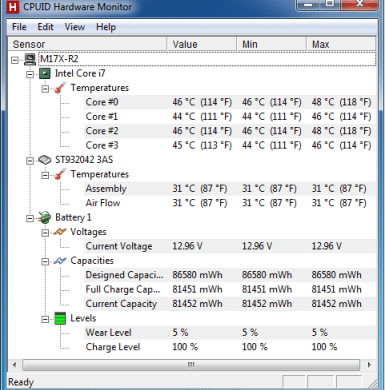Screen dimensions: 385x390
Task: Select the Battery 1 label
Action: pyautogui.click(x=73, y=217)
